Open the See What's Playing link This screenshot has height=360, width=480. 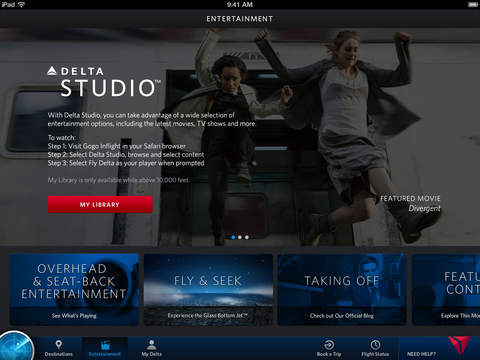coord(74,316)
